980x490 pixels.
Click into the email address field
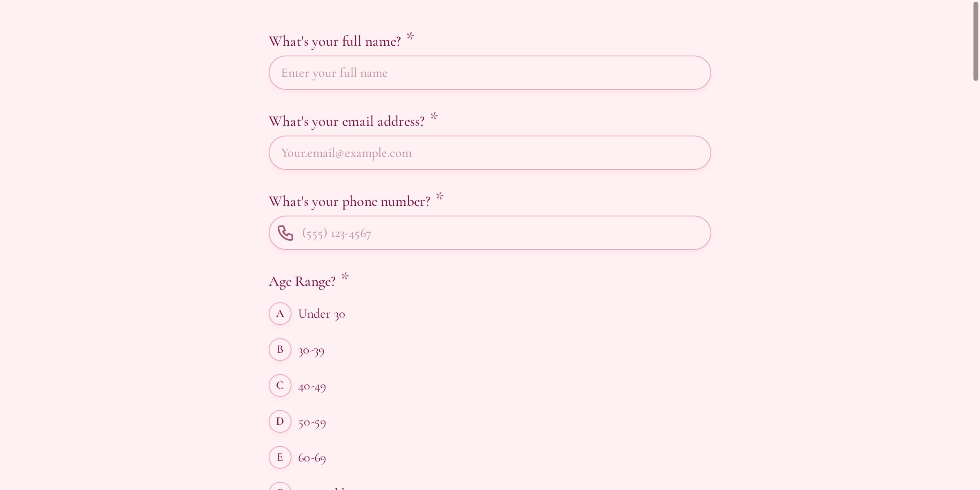pyautogui.click(x=490, y=153)
